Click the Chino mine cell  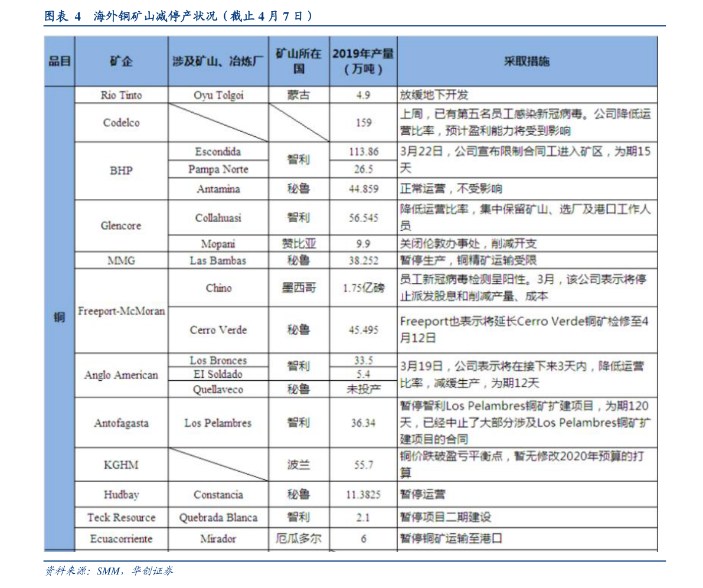pos(218,288)
